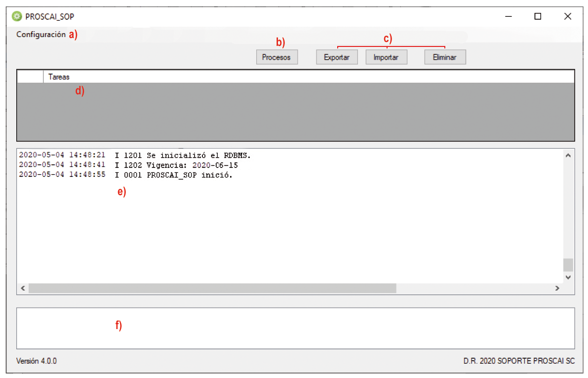Click the log's vertical scroll up arrow
588x378 pixels.
(x=568, y=156)
